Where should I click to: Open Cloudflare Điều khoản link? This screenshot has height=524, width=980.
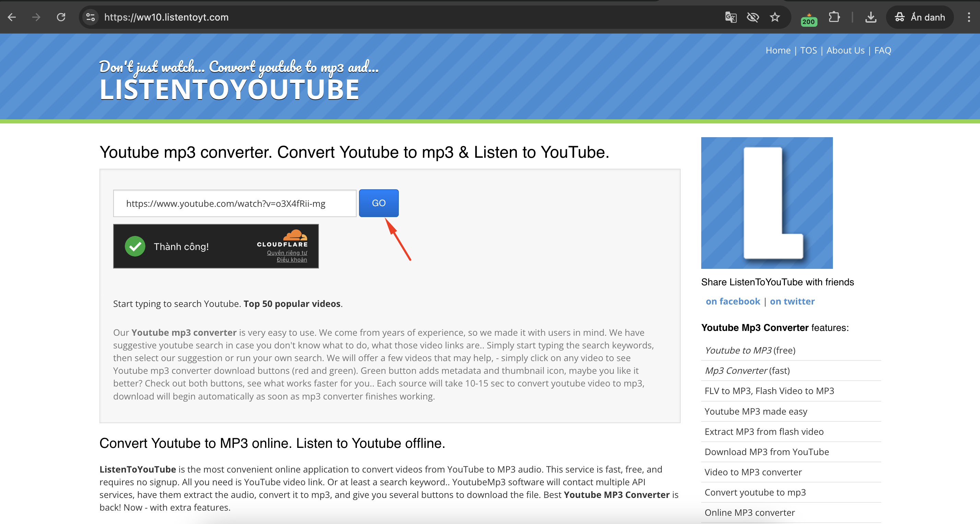pyautogui.click(x=292, y=260)
